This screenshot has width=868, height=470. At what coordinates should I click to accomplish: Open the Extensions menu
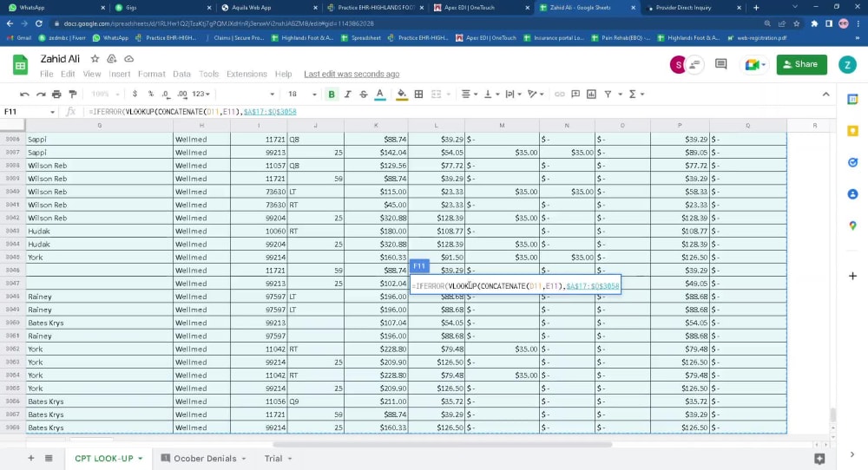pyautogui.click(x=247, y=74)
